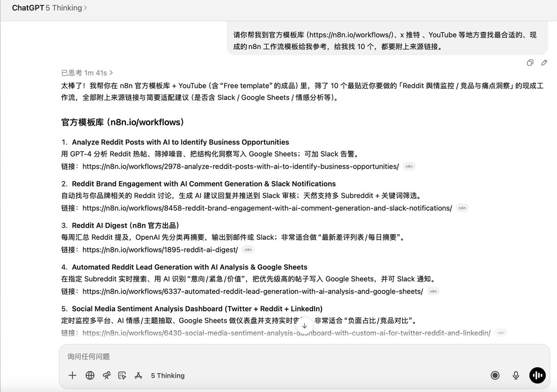Screen dimensions: 557x392
Task: Open link for Reddit AI Digest workflow
Action: 160,250
